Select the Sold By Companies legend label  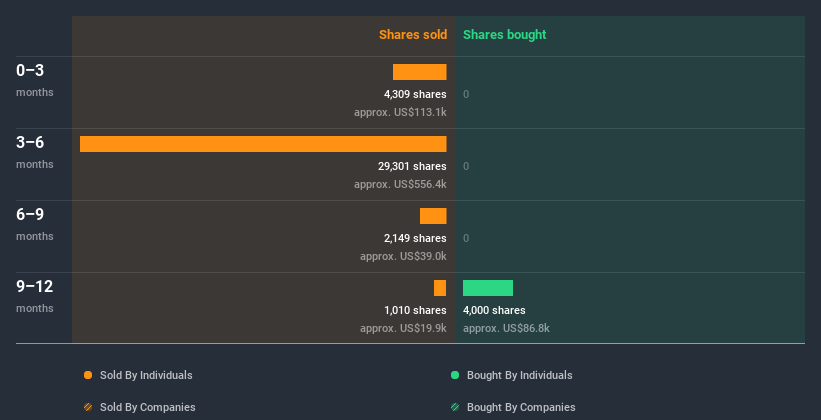click(x=148, y=407)
